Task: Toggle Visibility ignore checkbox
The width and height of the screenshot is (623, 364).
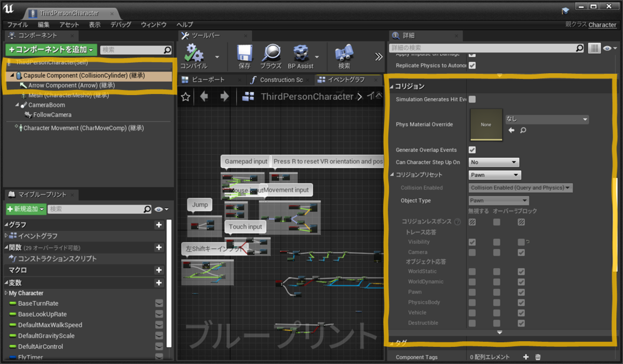Action: (472, 242)
